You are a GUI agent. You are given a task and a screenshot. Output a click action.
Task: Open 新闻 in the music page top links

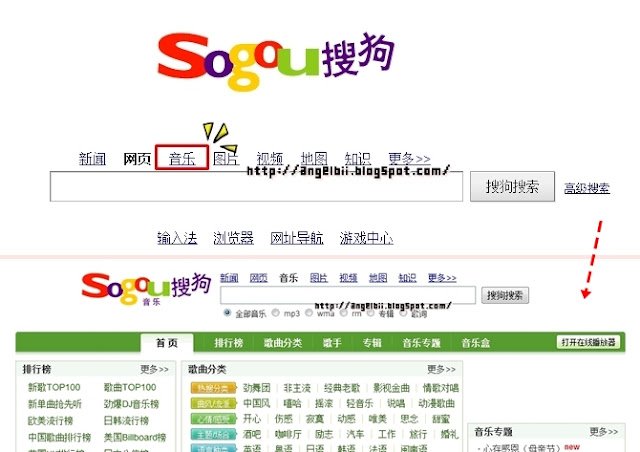tap(229, 278)
